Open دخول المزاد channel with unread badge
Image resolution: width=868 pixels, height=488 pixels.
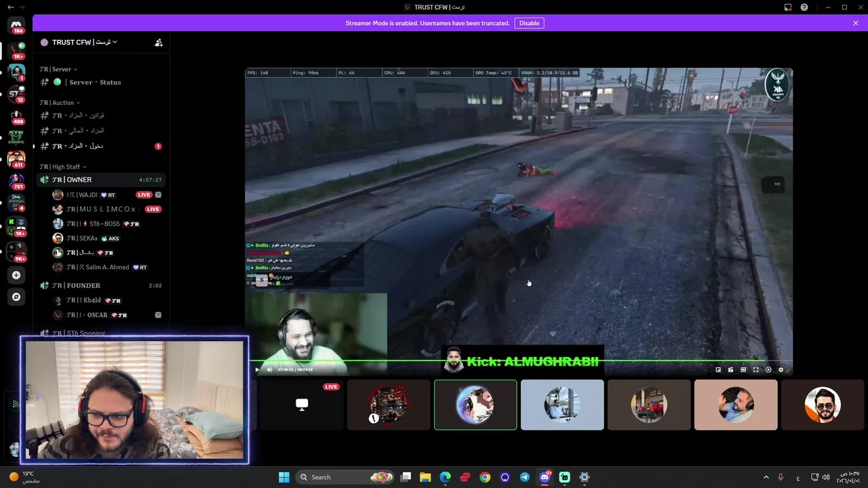[101, 146]
